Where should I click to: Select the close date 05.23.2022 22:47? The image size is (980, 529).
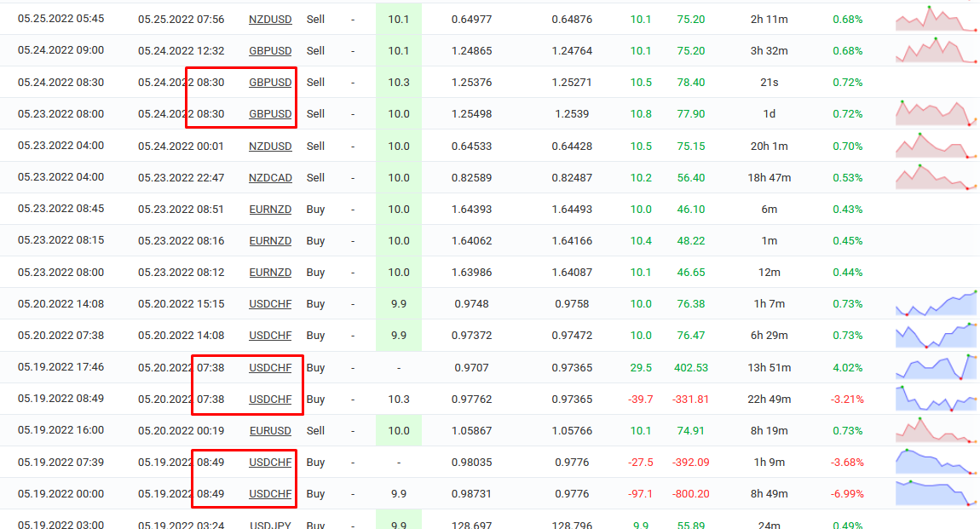click(182, 177)
